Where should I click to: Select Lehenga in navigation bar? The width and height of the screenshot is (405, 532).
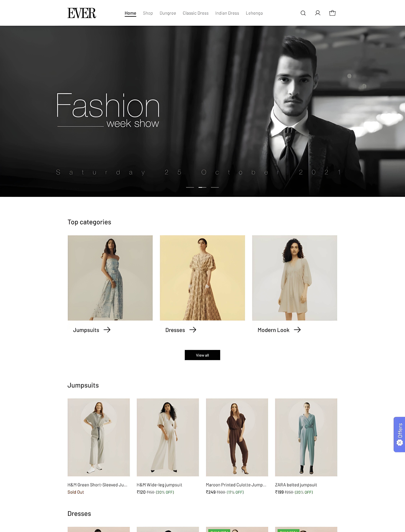[254, 13]
